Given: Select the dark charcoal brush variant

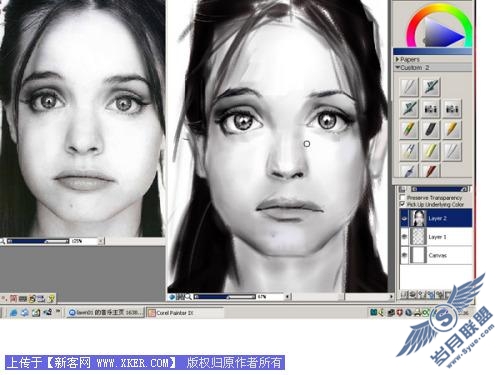Looking at the screenshot, I should 430,130.
